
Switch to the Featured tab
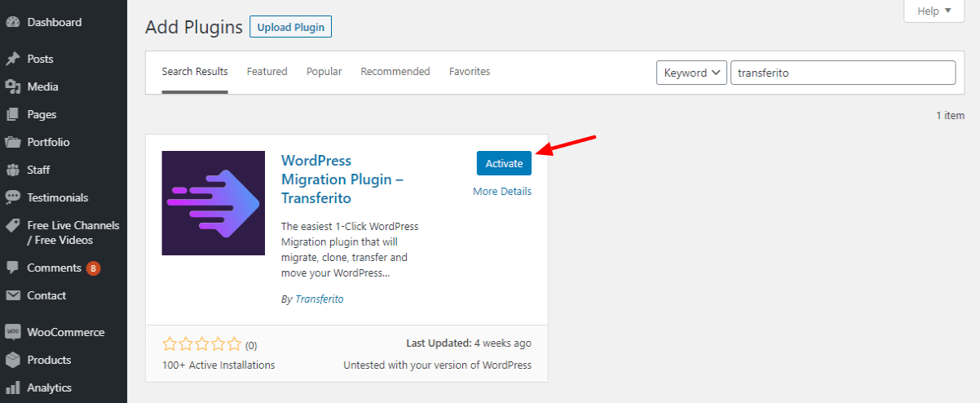tap(267, 72)
